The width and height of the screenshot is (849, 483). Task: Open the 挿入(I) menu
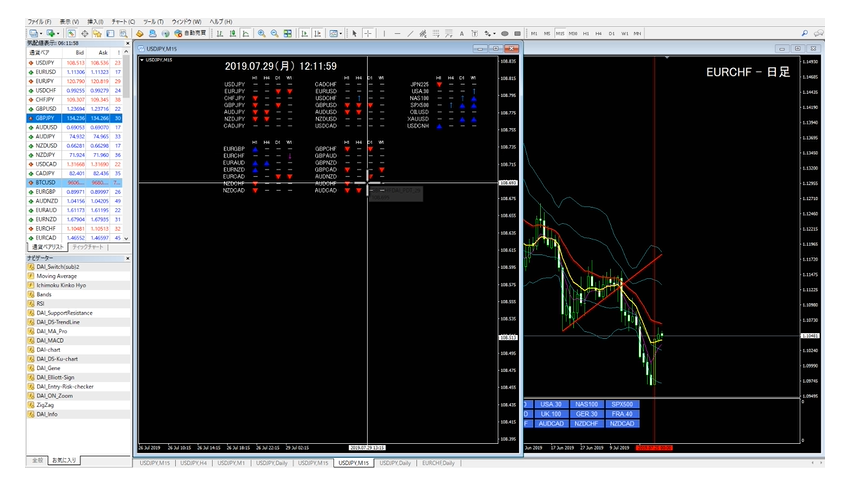point(95,22)
